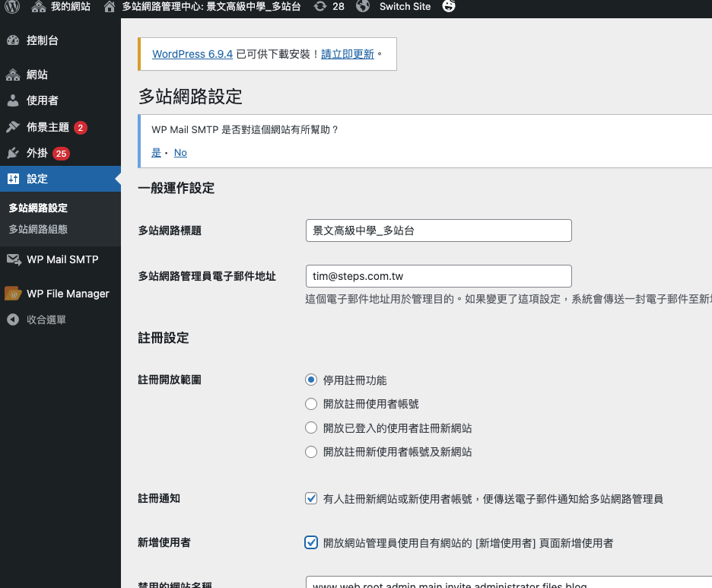Viewport: 712px width, 588px height.
Task: Click the 一般運作設定 section heading
Action: [176, 188]
